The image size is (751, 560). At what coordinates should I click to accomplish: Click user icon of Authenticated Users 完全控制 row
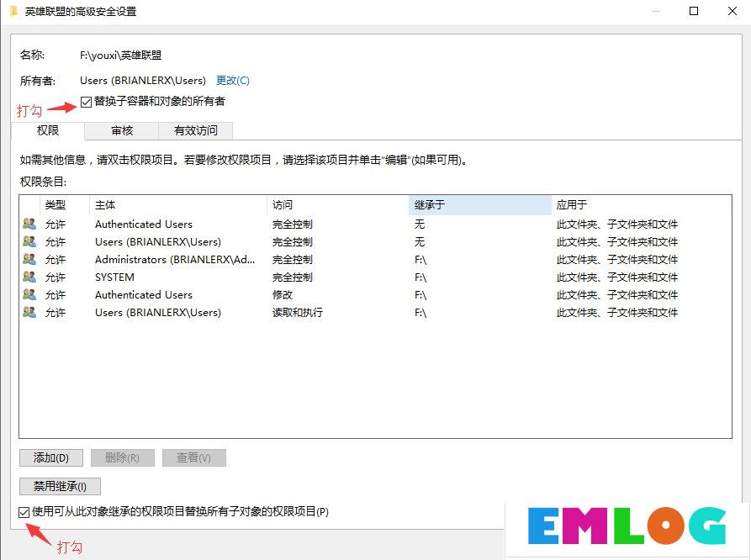point(29,224)
